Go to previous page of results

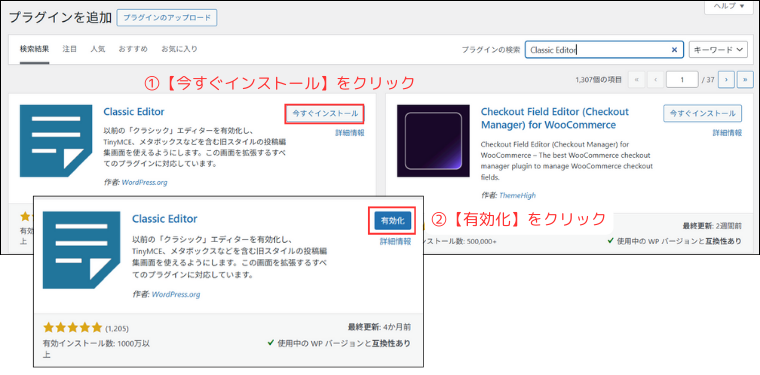click(x=655, y=80)
